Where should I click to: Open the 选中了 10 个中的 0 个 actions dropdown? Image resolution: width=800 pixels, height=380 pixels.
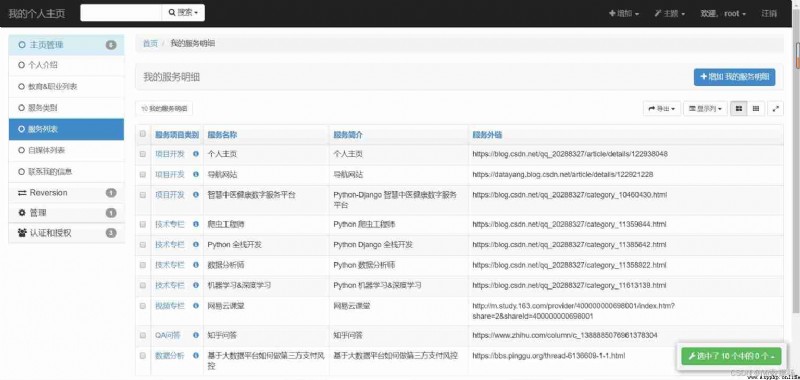point(731,356)
